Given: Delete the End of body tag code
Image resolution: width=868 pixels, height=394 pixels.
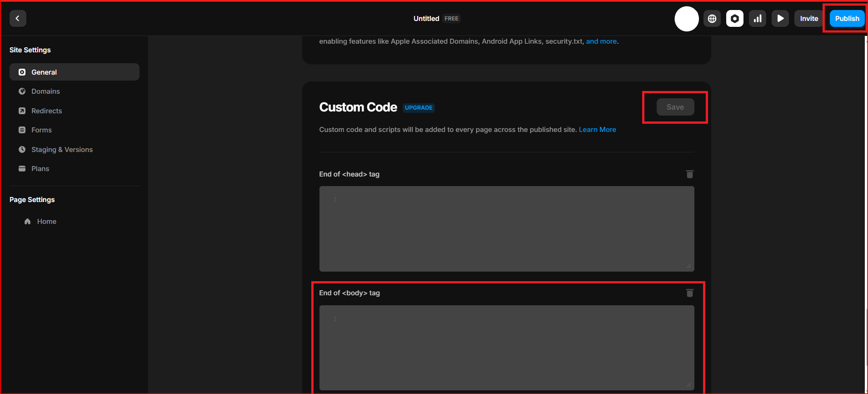Looking at the screenshot, I should 689,293.
